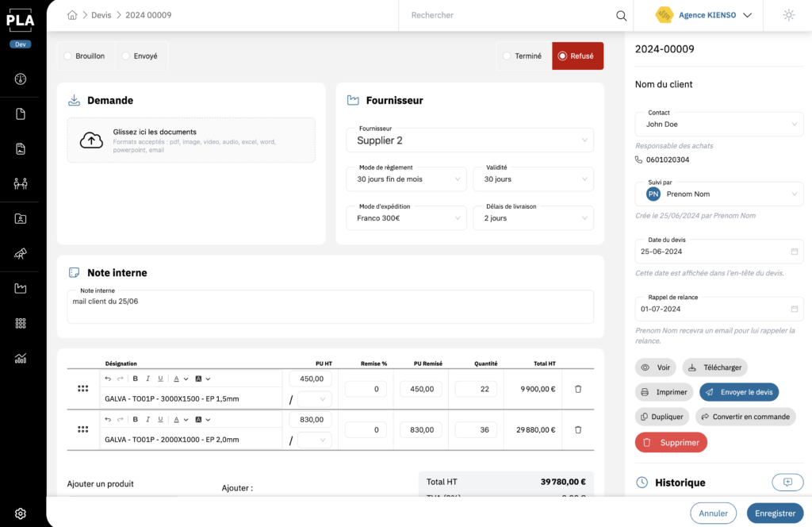Click the add comment icon beside Historique
812x527 pixels.
point(787,482)
